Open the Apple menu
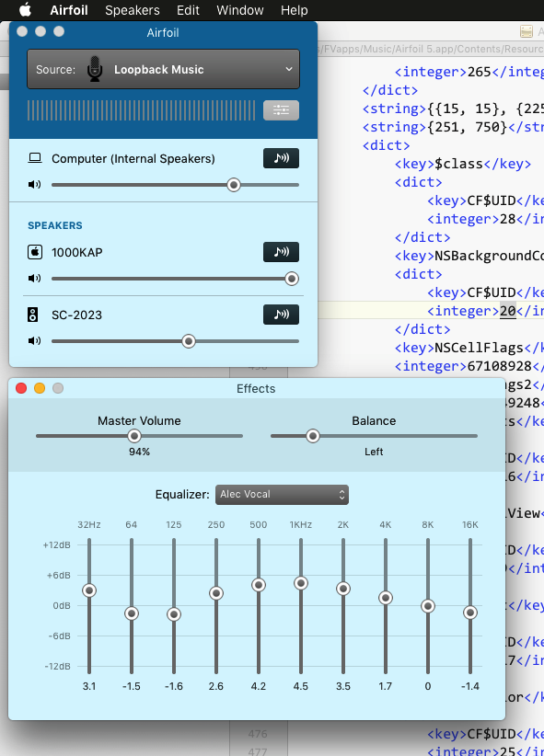The image size is (544, 756). pos(24,10)
